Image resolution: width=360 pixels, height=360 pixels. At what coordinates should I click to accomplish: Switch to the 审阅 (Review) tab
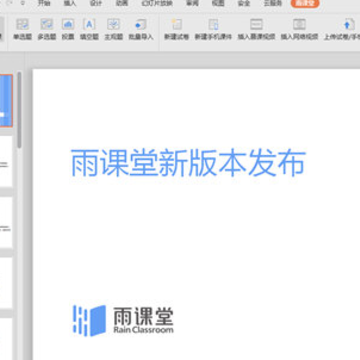(192, 3)
